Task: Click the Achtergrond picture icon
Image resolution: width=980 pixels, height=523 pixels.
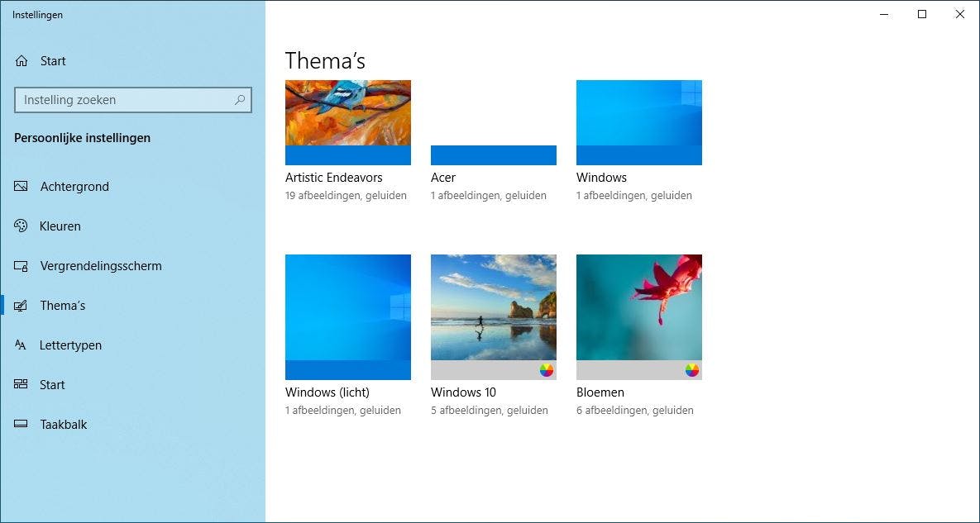Action: click(21, 187)
